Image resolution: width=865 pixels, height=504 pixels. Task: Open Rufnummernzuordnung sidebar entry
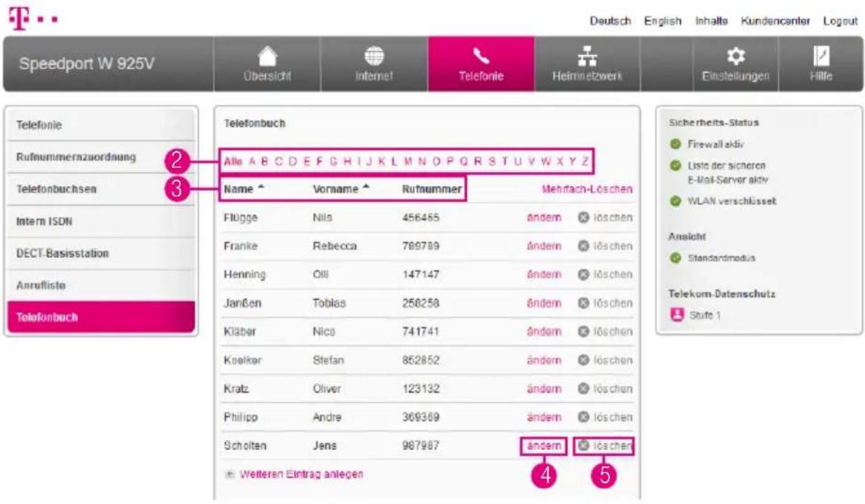point(101,157)
